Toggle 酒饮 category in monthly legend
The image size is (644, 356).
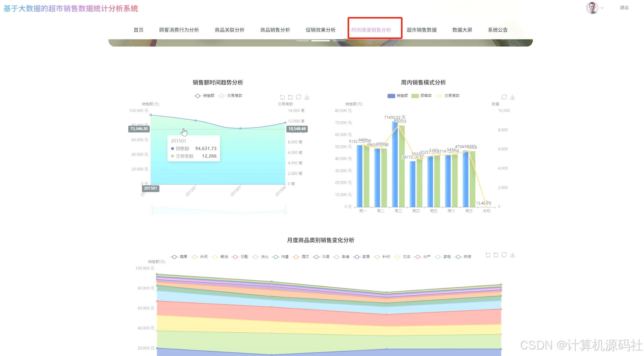pyautogui.click(x=301, y=257)
